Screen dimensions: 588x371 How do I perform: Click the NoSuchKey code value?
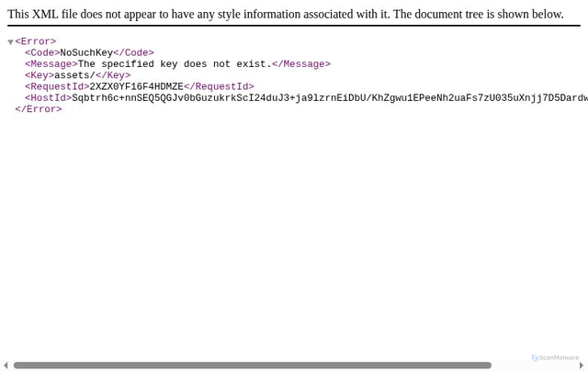coord(86,52)
